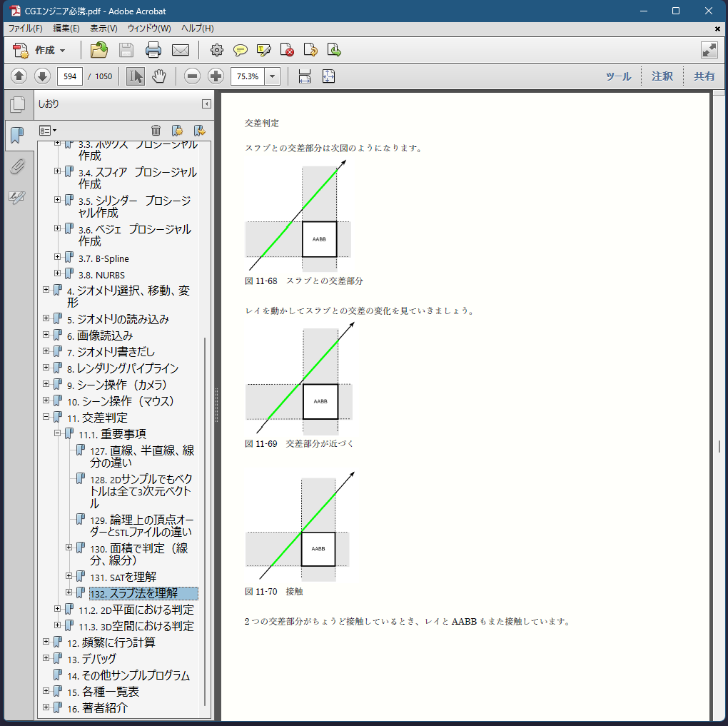Select the Hand pan tool
Viewport: 728px width, 726px height.
coord(158,76)
